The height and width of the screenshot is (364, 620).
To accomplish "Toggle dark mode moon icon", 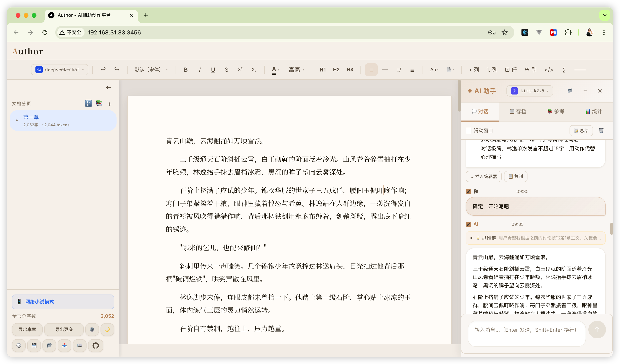I will pyautogui.click(x=107, y=330).
